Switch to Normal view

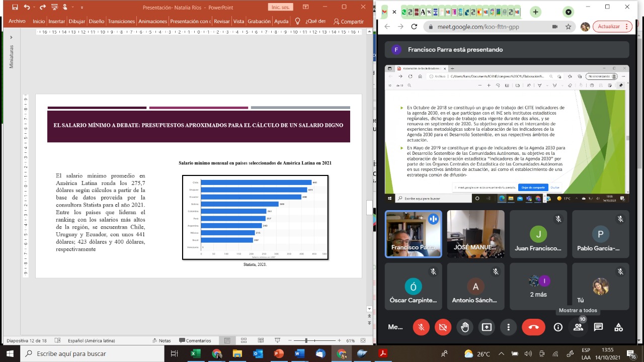point(227,340)
